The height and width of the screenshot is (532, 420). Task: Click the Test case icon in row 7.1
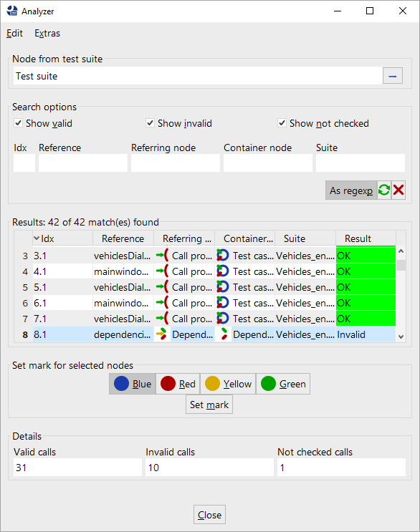point(223,319)
